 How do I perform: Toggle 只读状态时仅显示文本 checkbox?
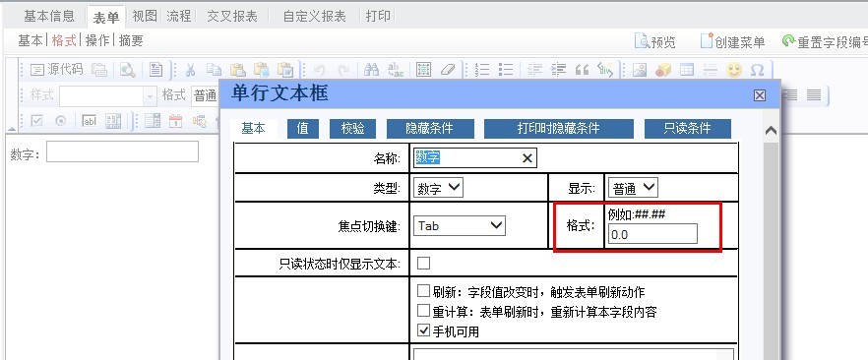[423, 264]
